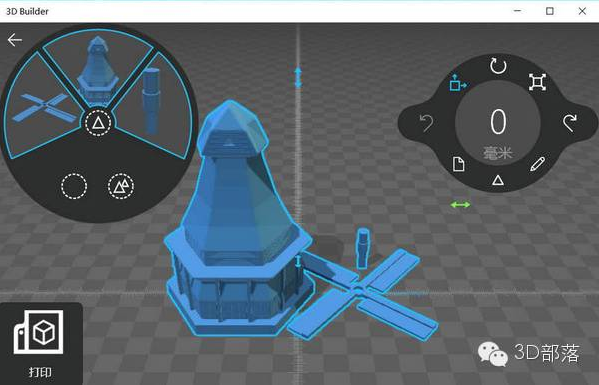Viewport: 599px width, 385px height.
Task: Activate the move tool in radial menu
Action: [x=458, y=82]
